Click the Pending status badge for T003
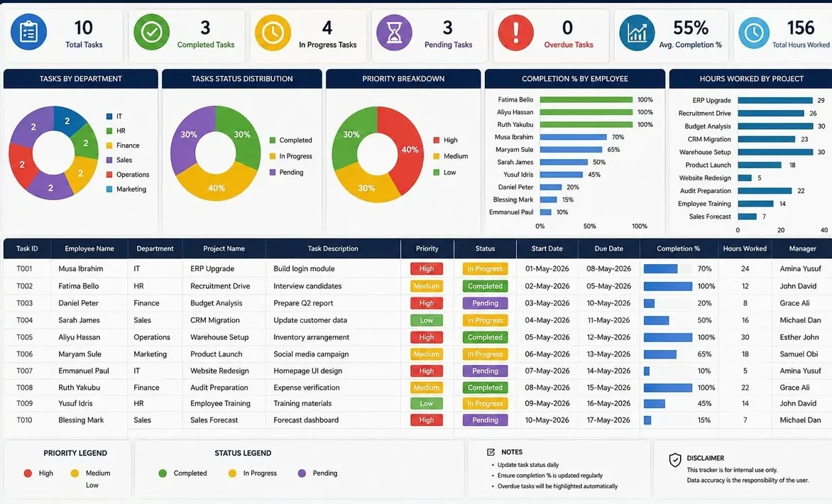Screen dimensions: 832x504 tap(485, 303)
